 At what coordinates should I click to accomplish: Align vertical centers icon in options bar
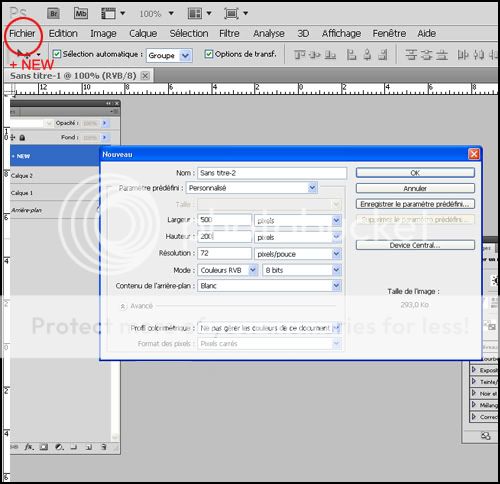pos(315,55)
